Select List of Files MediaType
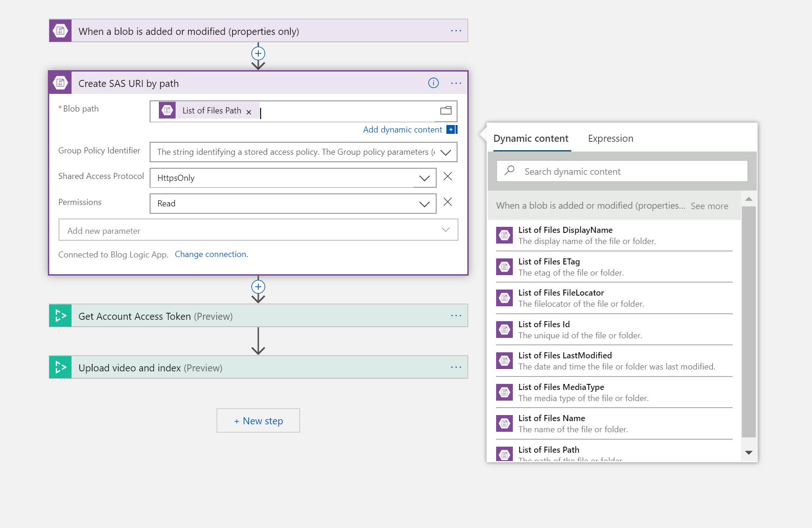This screenshot has width=812, height=528. (x=614, y=392)
